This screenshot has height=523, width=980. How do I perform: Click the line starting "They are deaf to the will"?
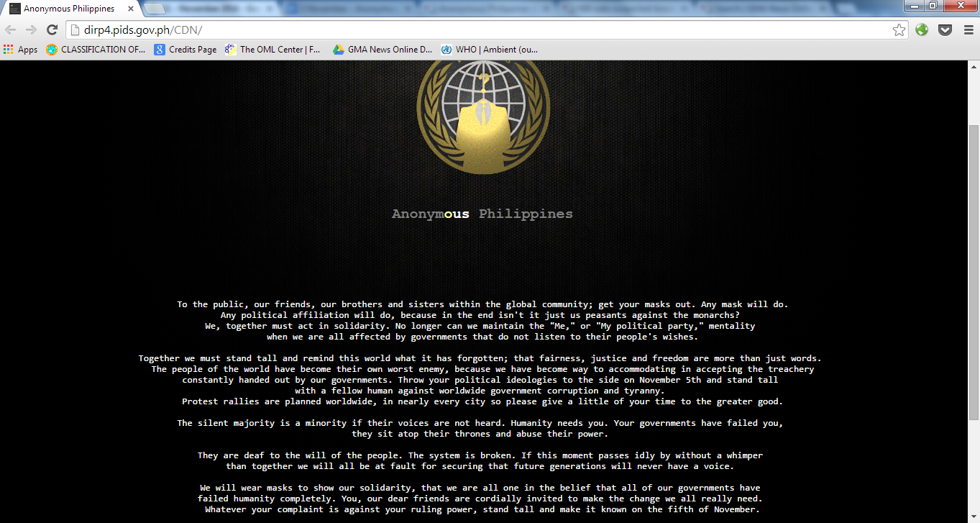coord(480,455)
